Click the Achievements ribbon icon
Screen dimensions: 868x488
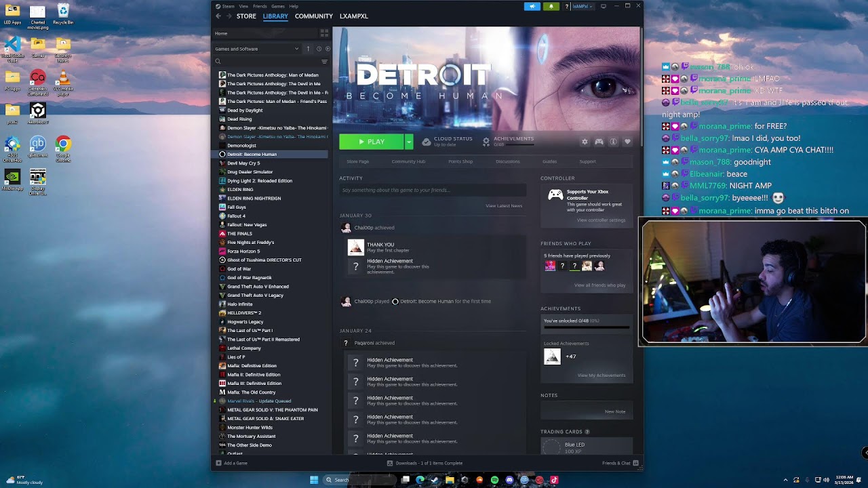coord(486,142)
